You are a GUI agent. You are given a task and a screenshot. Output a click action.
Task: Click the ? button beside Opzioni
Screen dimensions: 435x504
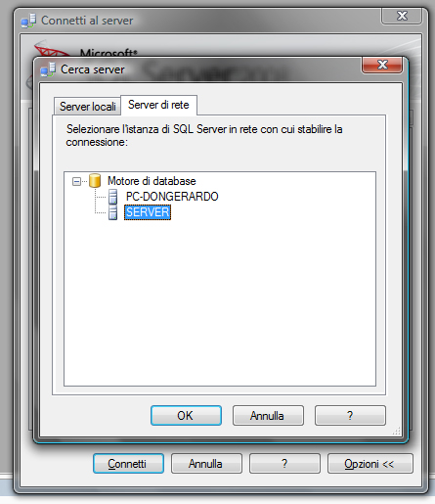[284, 464]
